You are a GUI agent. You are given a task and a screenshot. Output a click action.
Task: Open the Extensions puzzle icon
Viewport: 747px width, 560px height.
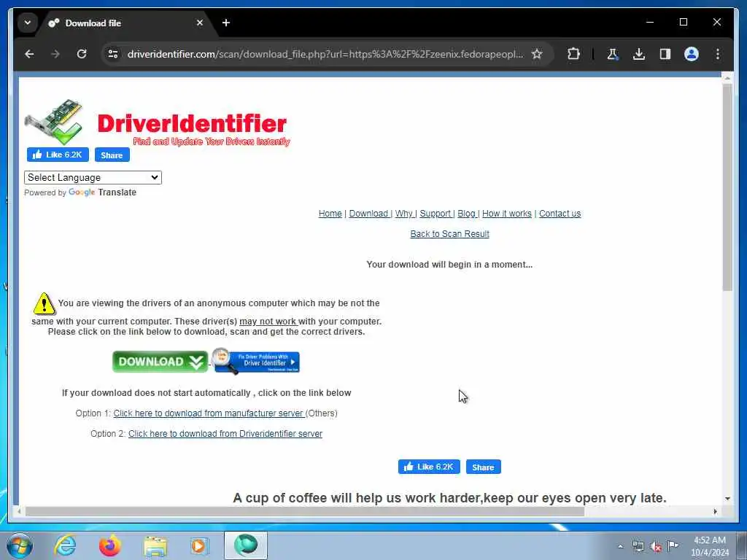point(573,54)
